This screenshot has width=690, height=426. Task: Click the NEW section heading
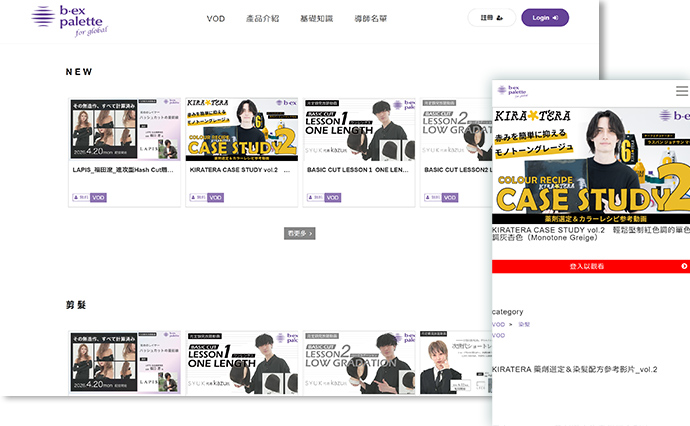click(x=79, y=72)
